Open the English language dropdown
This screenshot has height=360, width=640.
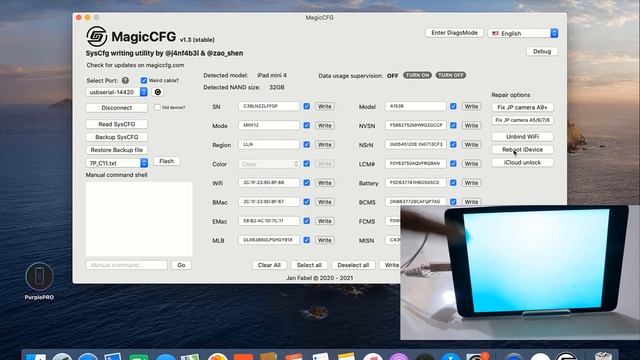[x=523, y=33]
